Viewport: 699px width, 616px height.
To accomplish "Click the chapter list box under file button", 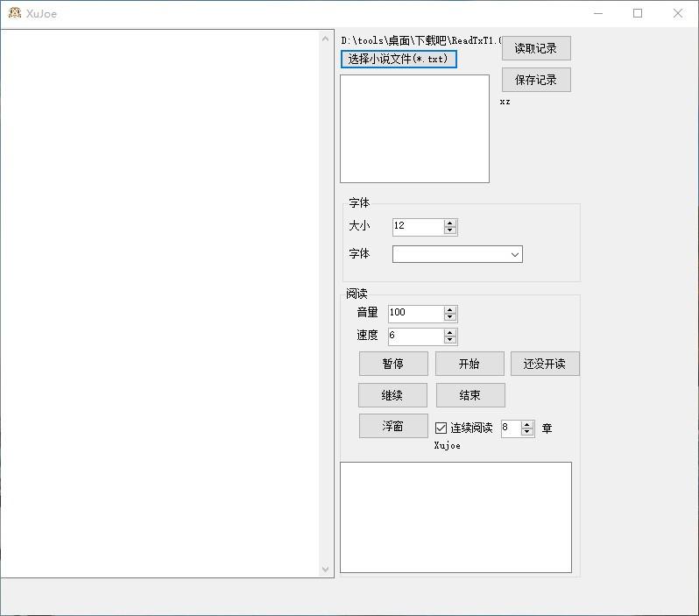I will [414, 129].
